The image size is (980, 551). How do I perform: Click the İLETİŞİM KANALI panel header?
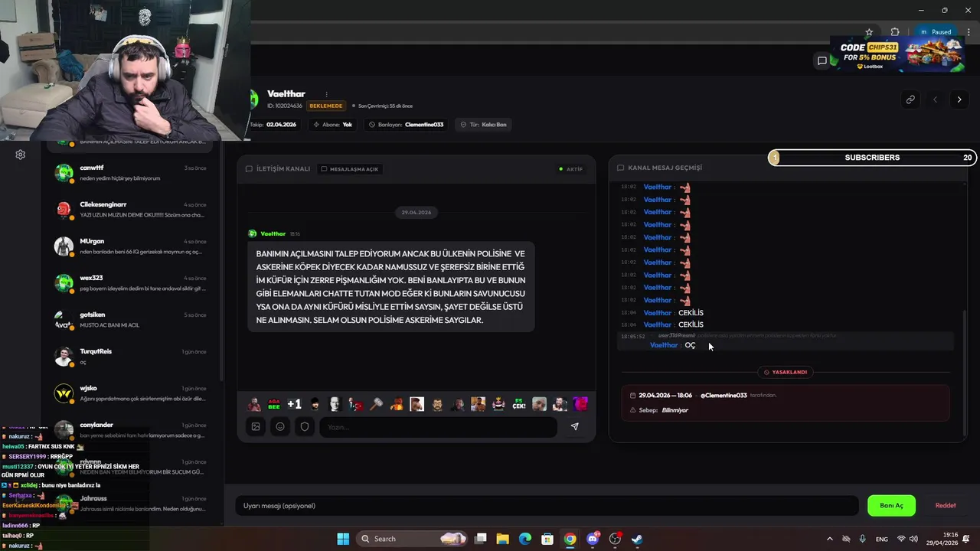[283, 169]
